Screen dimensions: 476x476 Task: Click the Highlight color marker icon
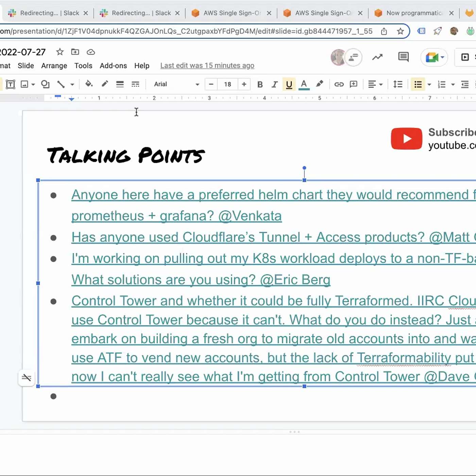(319, 84)
